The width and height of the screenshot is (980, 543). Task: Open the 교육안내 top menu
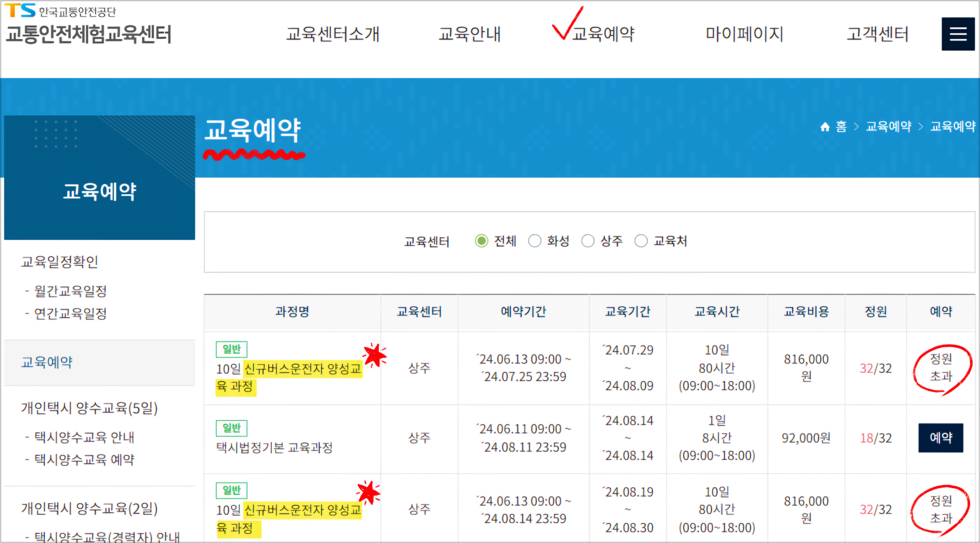click(469, 34)
